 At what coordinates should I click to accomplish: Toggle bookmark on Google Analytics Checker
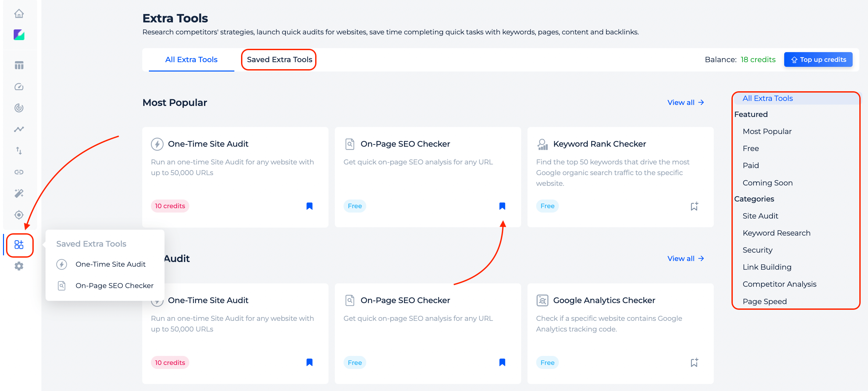click(x=694, y=362)
